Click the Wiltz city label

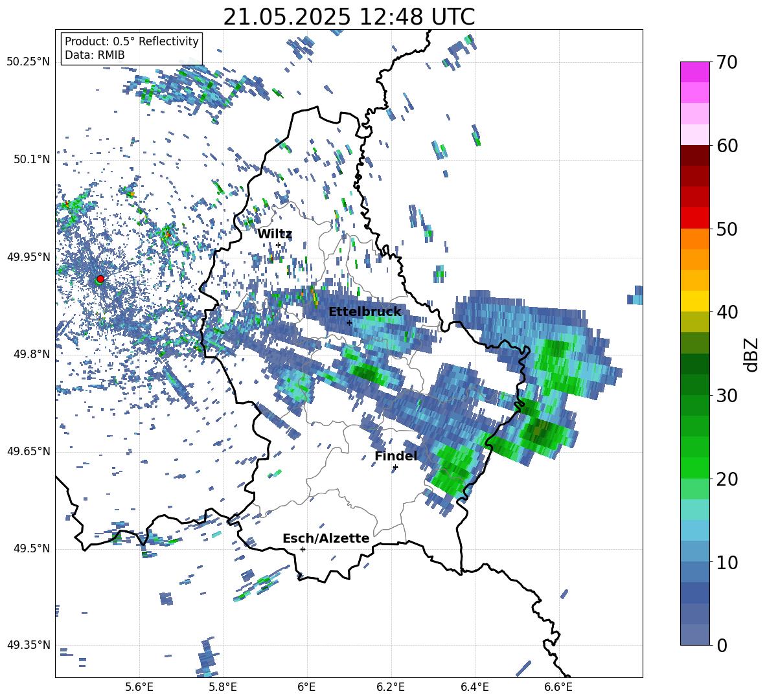click(275, 234)
